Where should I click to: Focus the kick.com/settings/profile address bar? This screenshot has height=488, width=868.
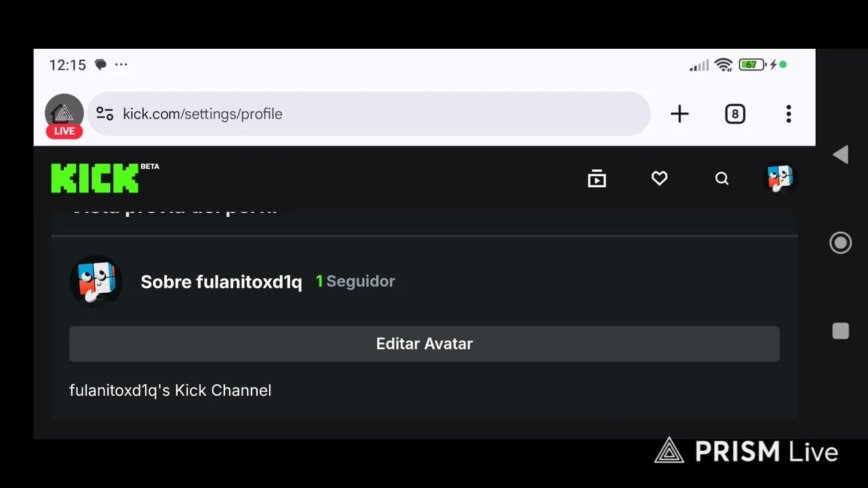(x=369, y=114)
